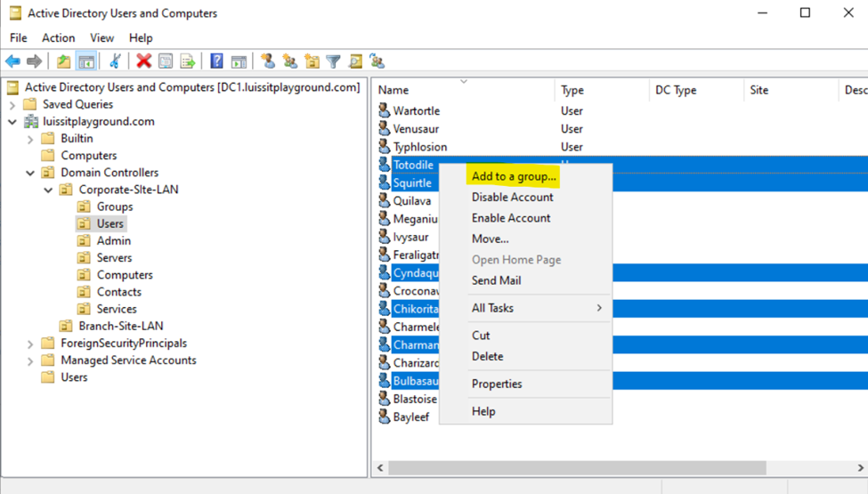The height and width of the screenshot is (494, 868).
Task: Expand the ForeignSecurityPrincipals node
Action: 30,344
